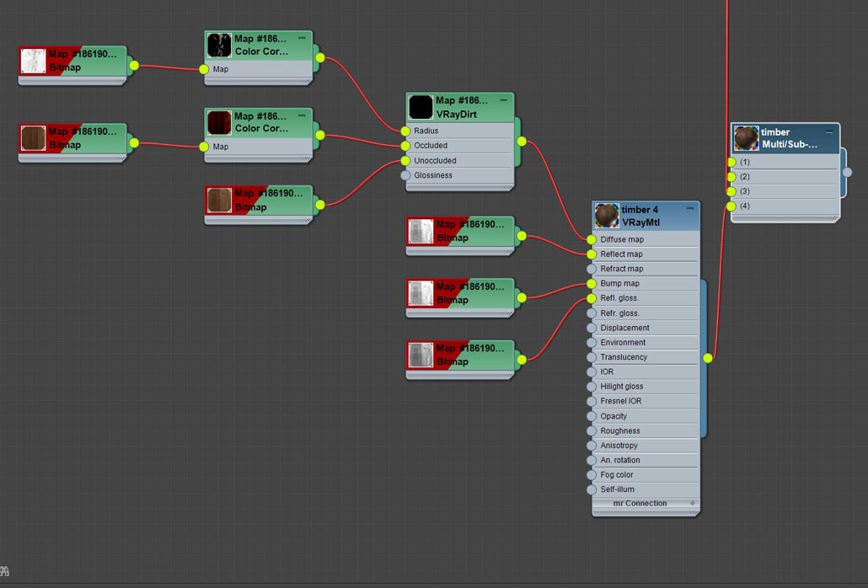This screenshot has width=868, height=588.
Task: Collapse the VRayDirt node with its minus button
Action: [x=503, y=100]
